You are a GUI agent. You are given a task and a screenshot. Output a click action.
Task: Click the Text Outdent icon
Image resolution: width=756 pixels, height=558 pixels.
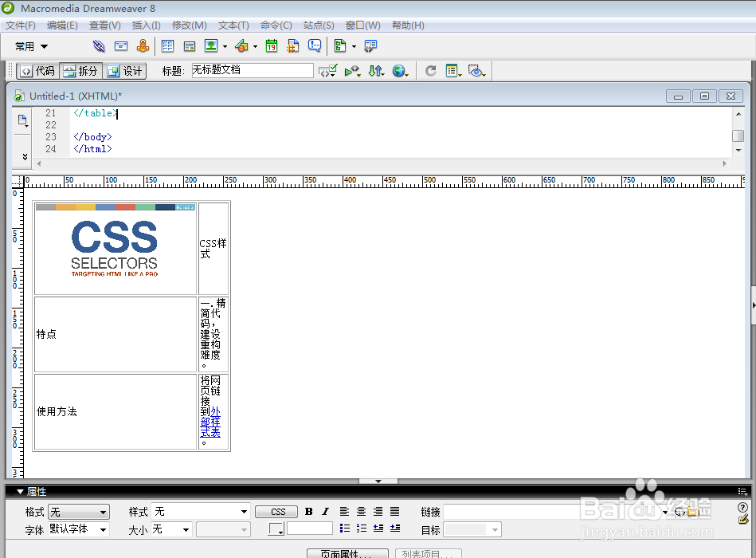(x=378, y=529)
